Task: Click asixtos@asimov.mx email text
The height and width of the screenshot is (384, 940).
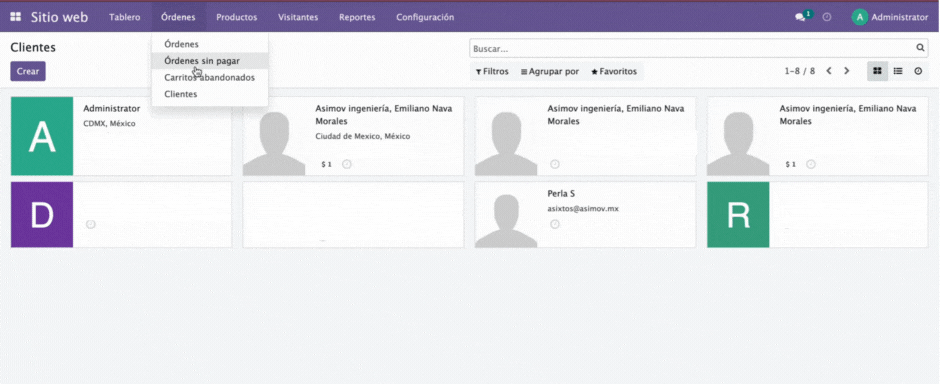Action: point(583,208)
